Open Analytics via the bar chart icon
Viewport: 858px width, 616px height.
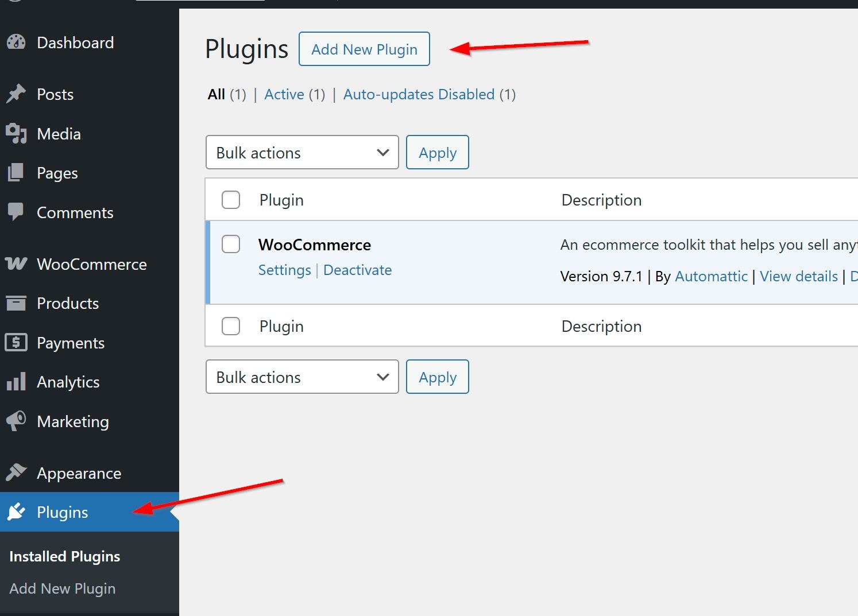point(17,381)
